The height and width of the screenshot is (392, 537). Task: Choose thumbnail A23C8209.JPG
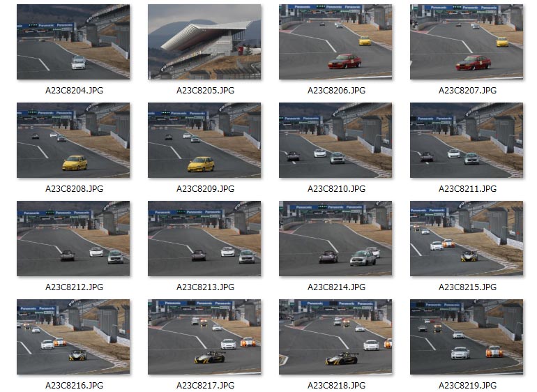point(204,140)
